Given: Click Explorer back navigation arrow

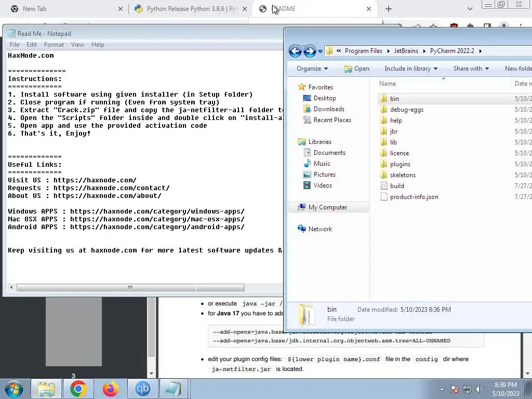Looking at the screenshot, I should click(x=295, y=51).
